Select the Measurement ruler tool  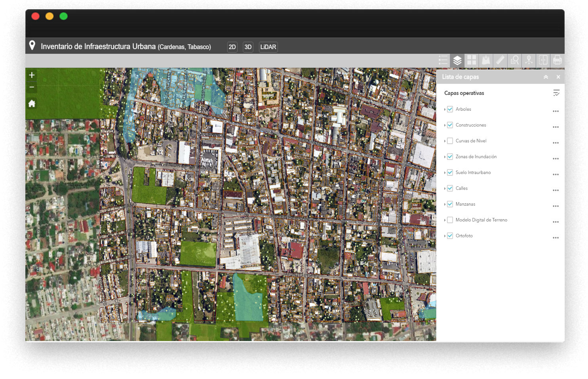500,60
